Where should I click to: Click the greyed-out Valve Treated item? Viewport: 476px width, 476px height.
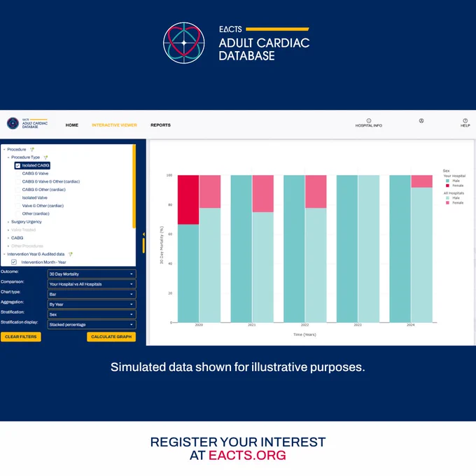(23, 230)
